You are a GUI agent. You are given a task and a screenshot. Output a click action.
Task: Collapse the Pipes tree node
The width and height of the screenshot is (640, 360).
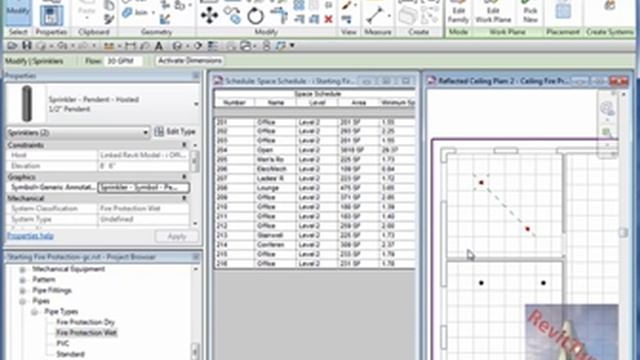(22, 301)
